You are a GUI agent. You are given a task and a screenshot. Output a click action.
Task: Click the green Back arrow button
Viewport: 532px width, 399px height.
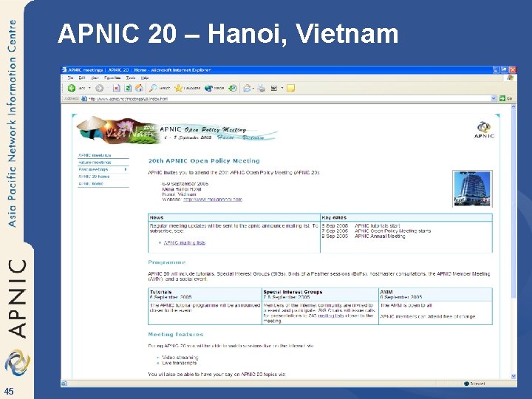coord(72,88)
